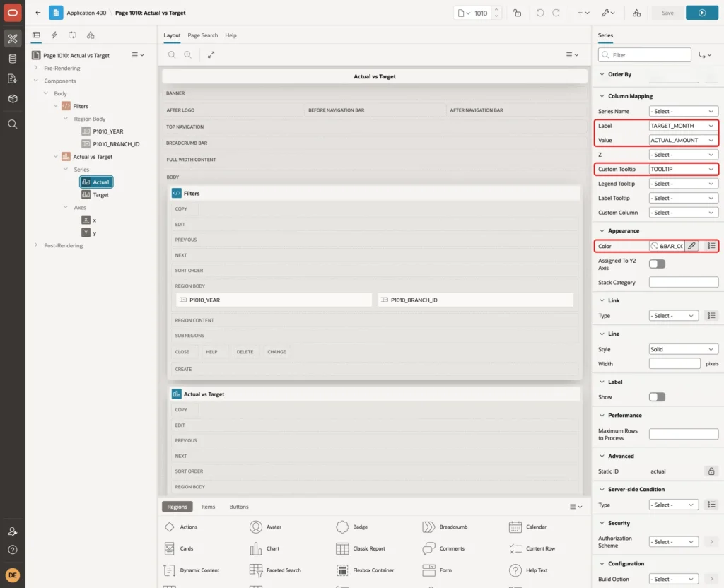
Task: Toggle the Label Show switch
Action: pos(657,397)
